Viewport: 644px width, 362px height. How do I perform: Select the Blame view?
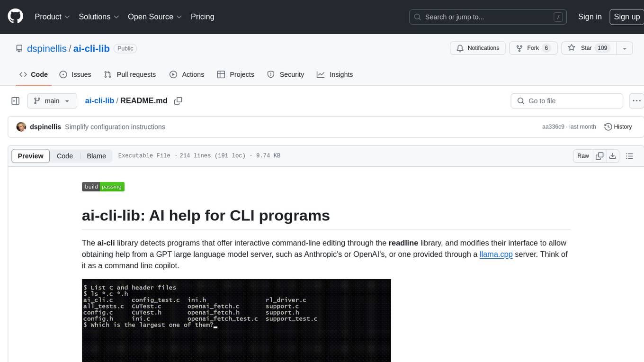click(x=96, y=156)
